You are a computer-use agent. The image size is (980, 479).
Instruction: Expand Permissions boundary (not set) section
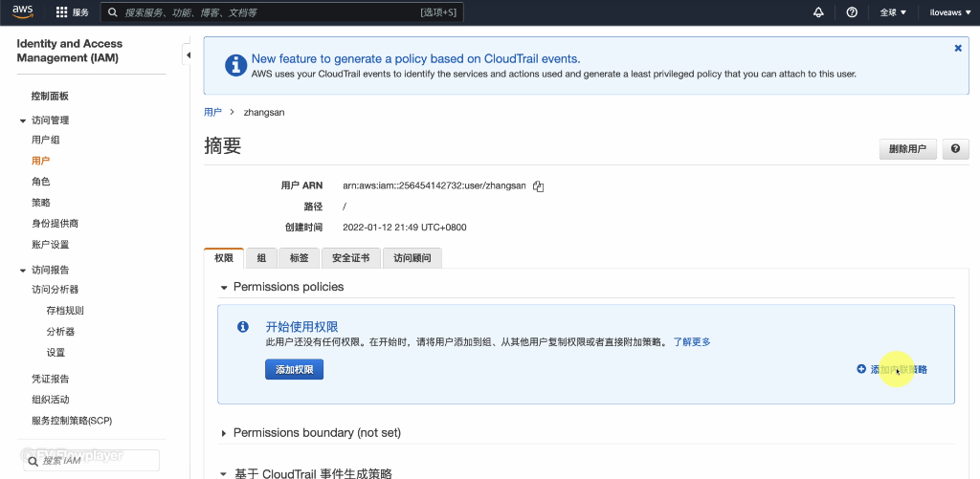(x=224, y=433)
